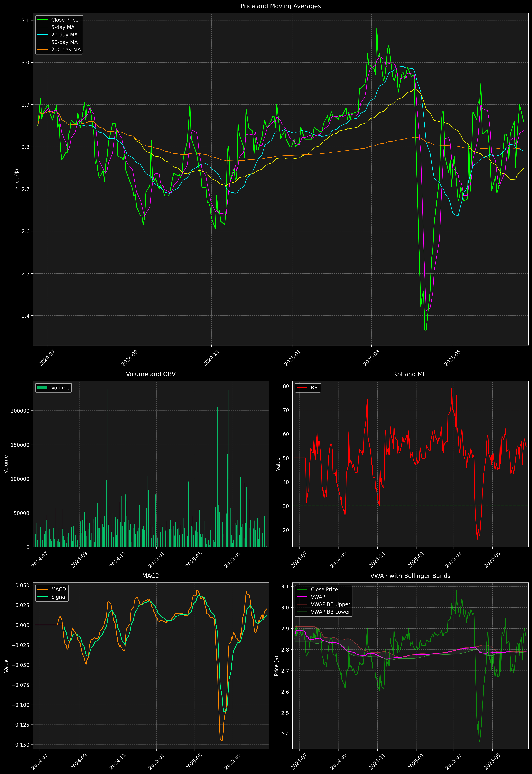This screenshot has width=532, height=774.
Task: Click the 3.0 tick on top price chart
Action: tap(25, 63)
